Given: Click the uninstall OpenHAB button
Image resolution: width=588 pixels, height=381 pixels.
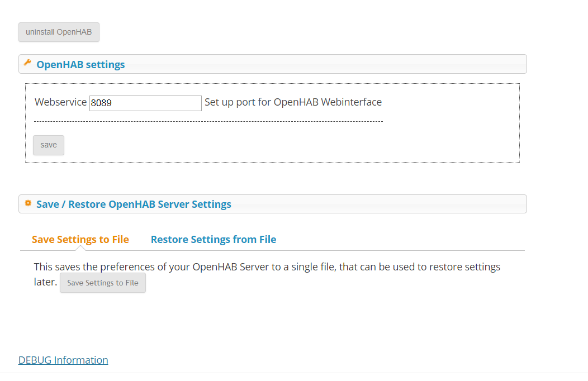Looking at the screenshot, I should coord(59,32).
